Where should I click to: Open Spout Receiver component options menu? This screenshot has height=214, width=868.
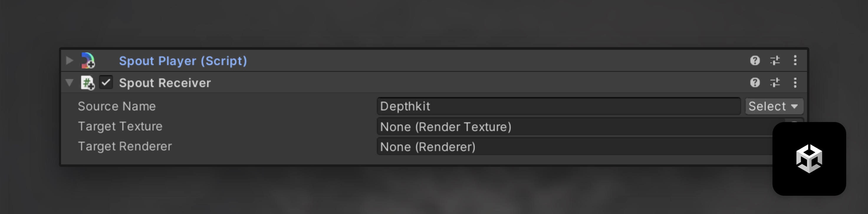[795, 83]
